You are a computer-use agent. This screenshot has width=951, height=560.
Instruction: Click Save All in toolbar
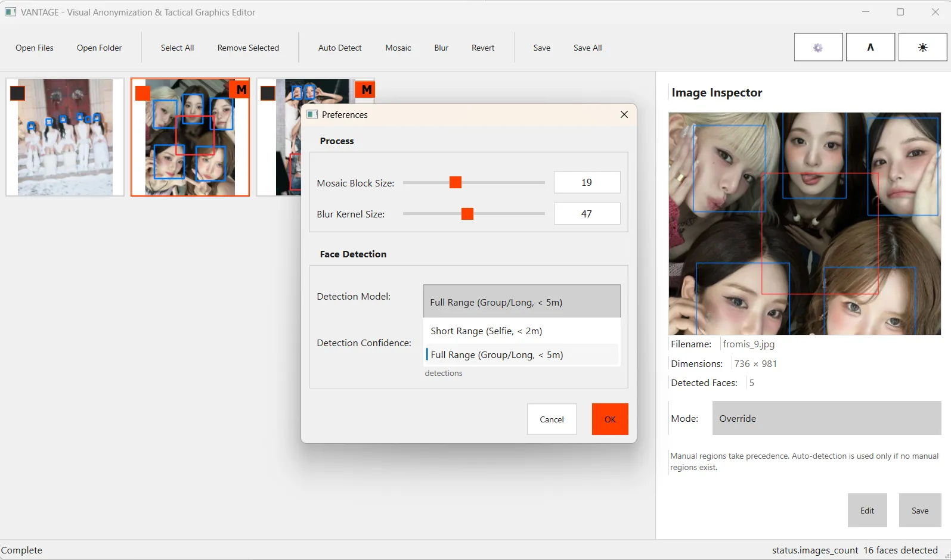(588, 48)
